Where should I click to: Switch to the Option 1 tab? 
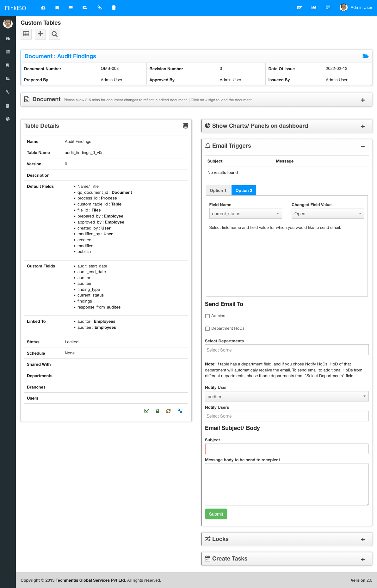(218, 190)
